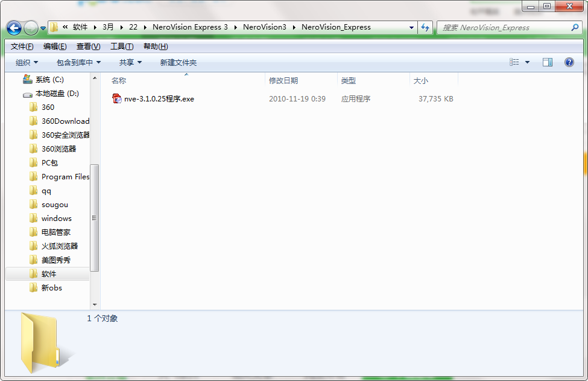588x381 pixels.
Task: Expand the arrow after 3月 breadcrumb
Action: (x=121, y=27)
